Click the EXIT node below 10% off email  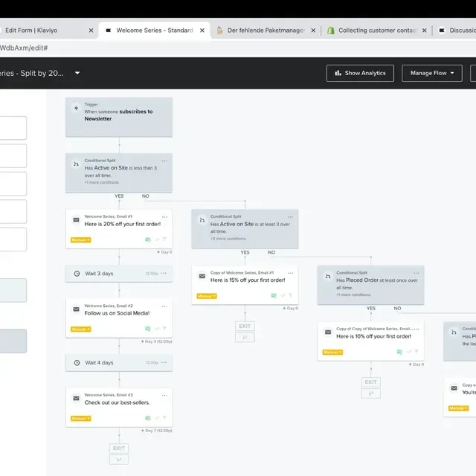click(370, 382)
